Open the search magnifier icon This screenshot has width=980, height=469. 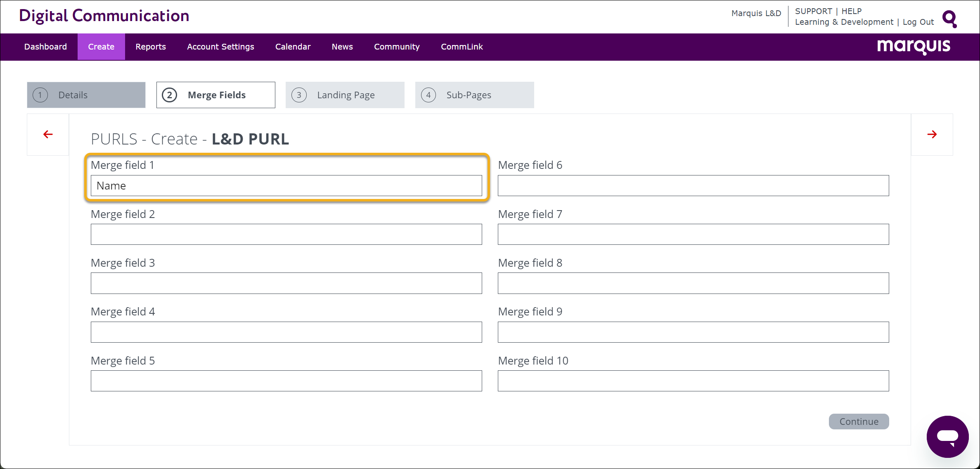click(x=949, y=19)
